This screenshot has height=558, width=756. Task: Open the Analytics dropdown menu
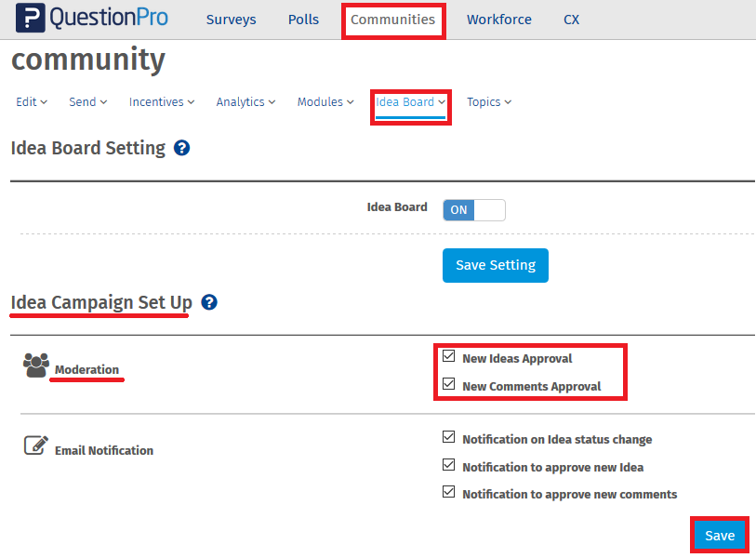click(245, 102)
